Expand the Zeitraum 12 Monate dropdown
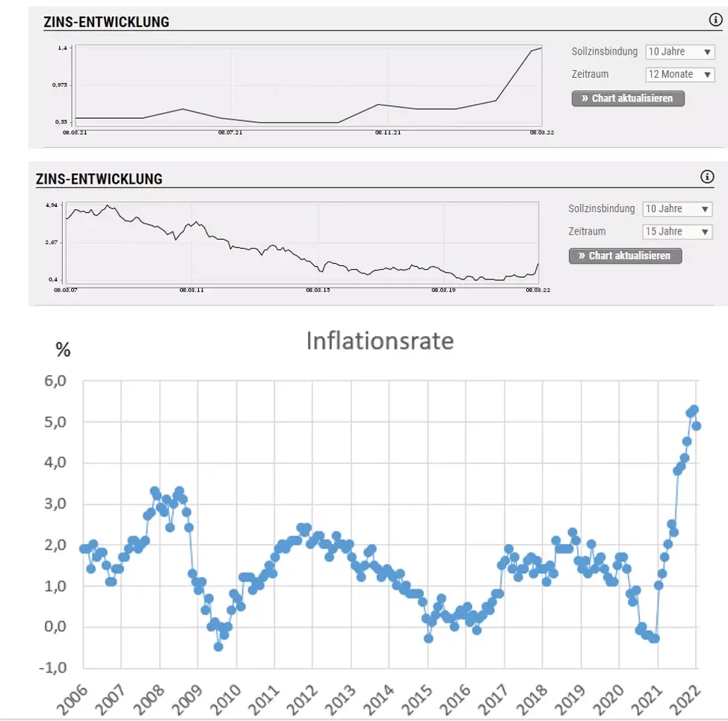 pos(679,74)
